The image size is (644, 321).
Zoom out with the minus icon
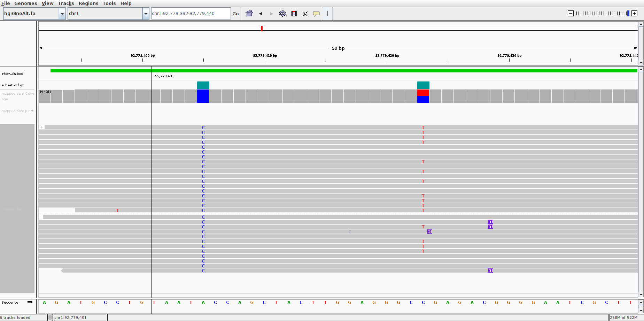[571, 13]
